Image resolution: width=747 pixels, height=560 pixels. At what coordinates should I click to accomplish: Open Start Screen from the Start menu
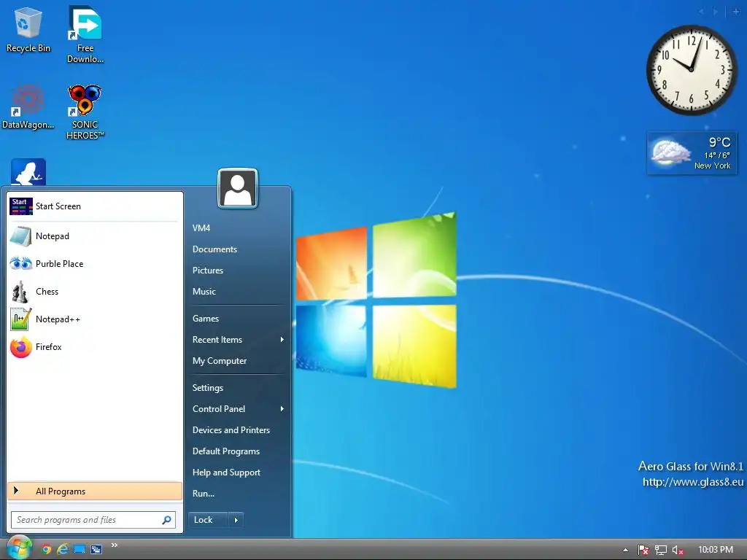(x=95, y=206)
